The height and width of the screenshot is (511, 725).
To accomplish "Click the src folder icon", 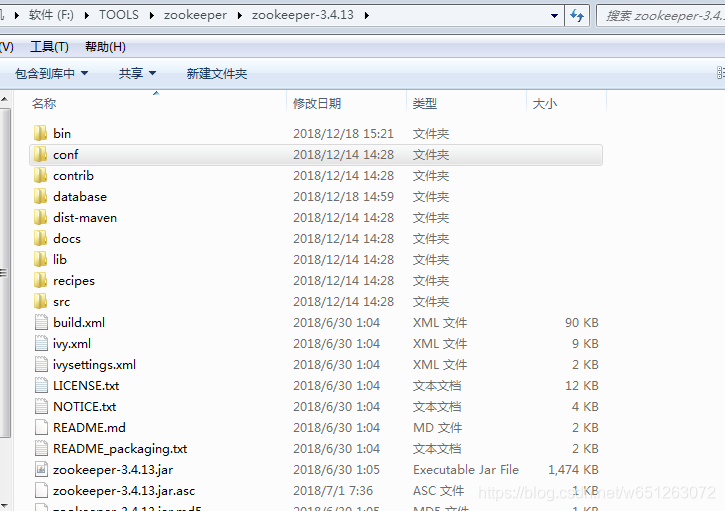I will 41,301.
